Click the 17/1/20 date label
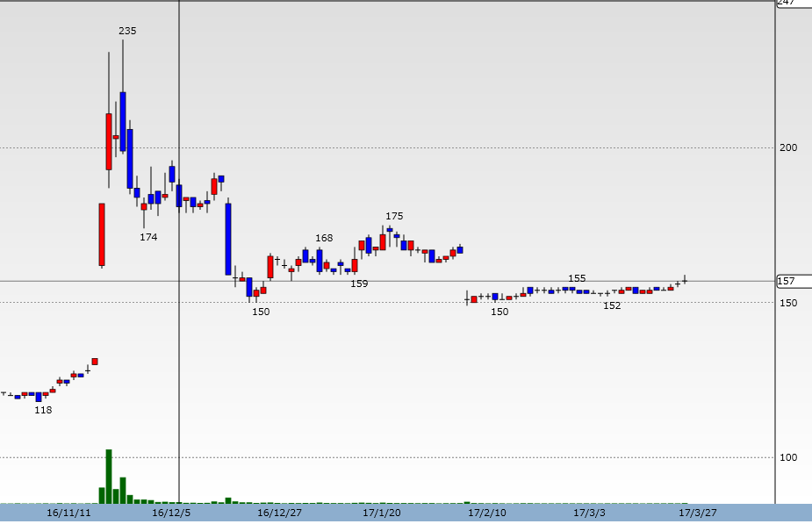Viewport: 812px width, 524px height. pyautogui.click(x=382, y=513)
